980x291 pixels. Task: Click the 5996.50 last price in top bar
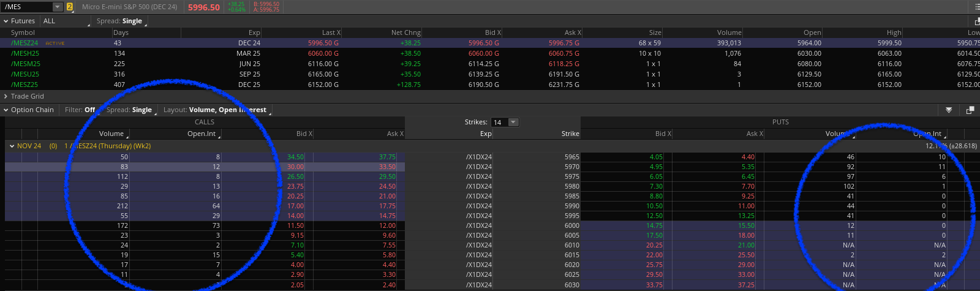coord(204,7)
